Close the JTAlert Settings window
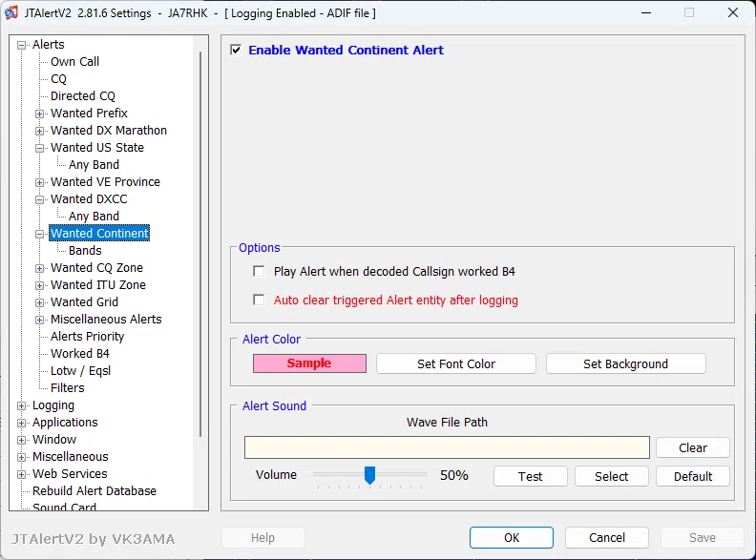The width and height of the screenshot is (756, 560). [x=733, y=13]
